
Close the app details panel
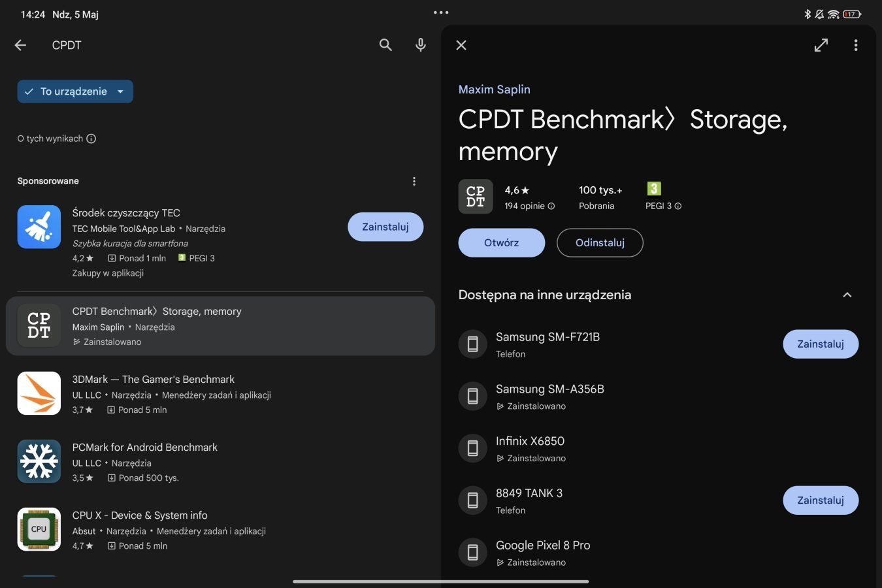461,45
